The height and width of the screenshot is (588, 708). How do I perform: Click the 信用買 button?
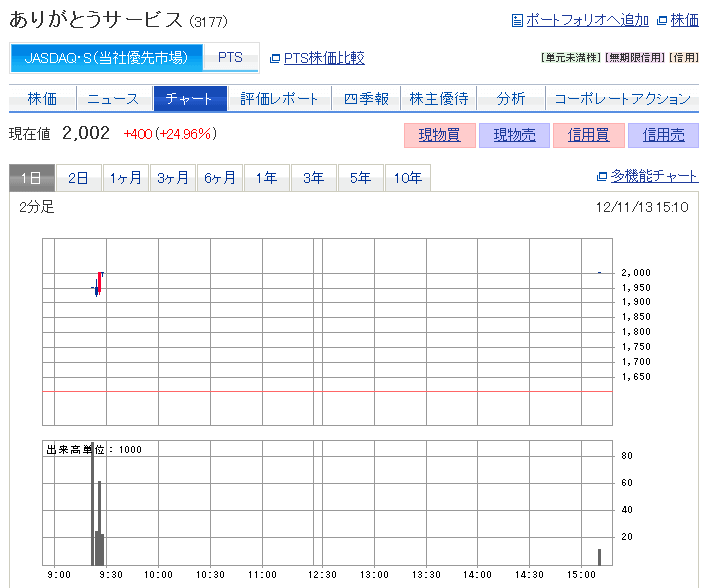pyautogui.click(x=588, y=135)
